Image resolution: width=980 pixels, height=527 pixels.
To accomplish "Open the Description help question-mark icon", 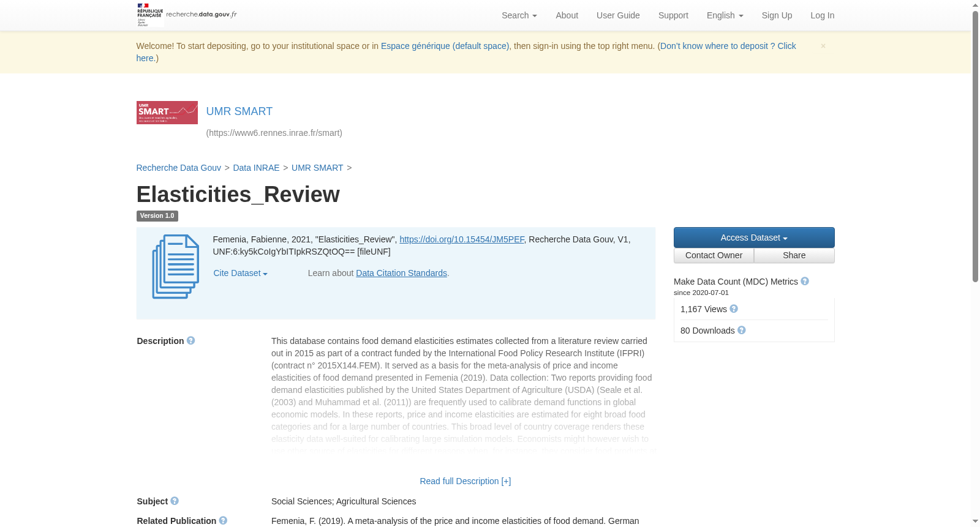I will point(191,341).
